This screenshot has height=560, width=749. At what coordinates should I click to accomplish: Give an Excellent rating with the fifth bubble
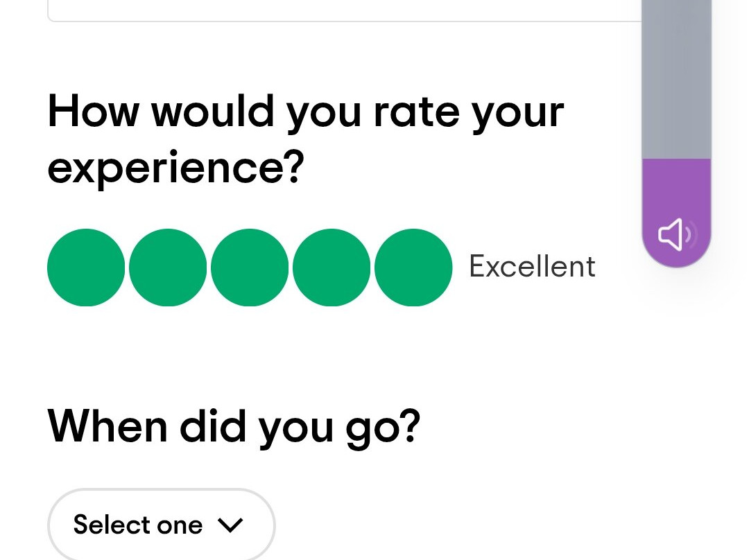point(413,268)
